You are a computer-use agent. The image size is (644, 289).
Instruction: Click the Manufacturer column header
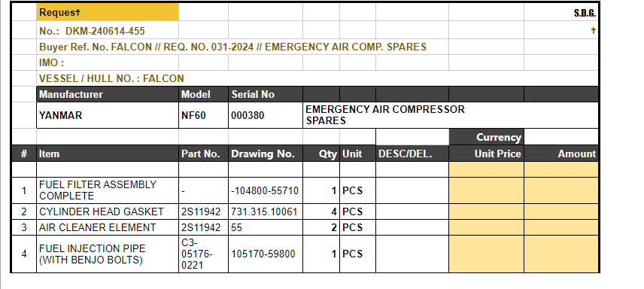coord(108,94)
